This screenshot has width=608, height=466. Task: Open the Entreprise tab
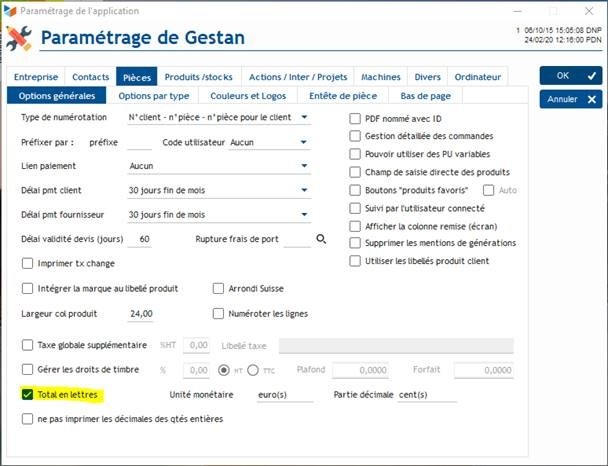[38, 77]
